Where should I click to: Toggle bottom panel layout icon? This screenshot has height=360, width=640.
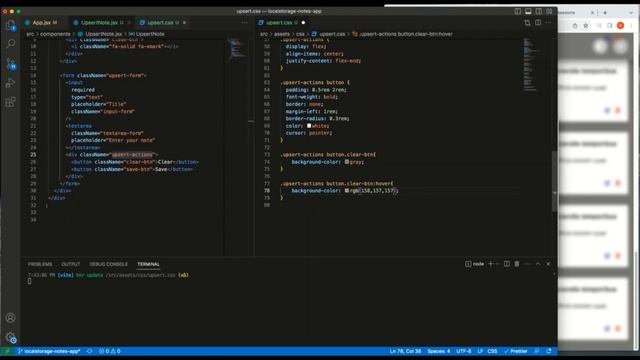[528, 11]
